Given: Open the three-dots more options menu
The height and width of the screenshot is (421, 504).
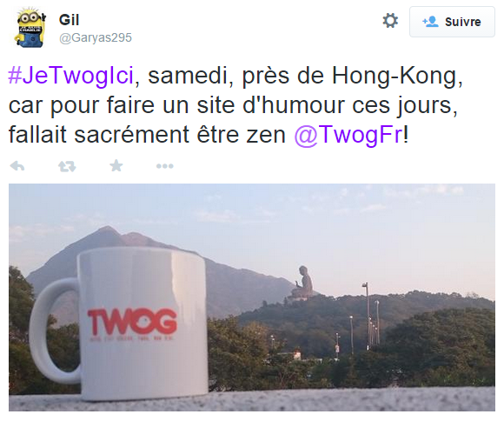Looking at the screenshot, I should [164, 166].
